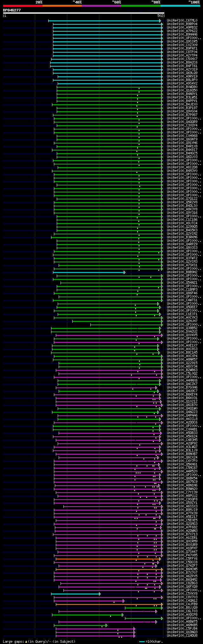Click the orange alignment bar for C5FFY6
The height and width of the screenshot is (644, 203).
(x=108, y=559)
